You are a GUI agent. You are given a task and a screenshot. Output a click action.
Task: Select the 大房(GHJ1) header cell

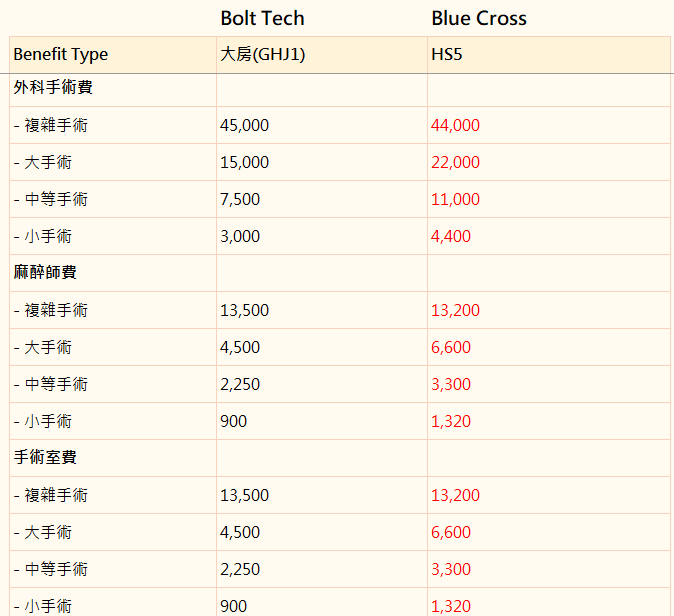tap(322, 55)
